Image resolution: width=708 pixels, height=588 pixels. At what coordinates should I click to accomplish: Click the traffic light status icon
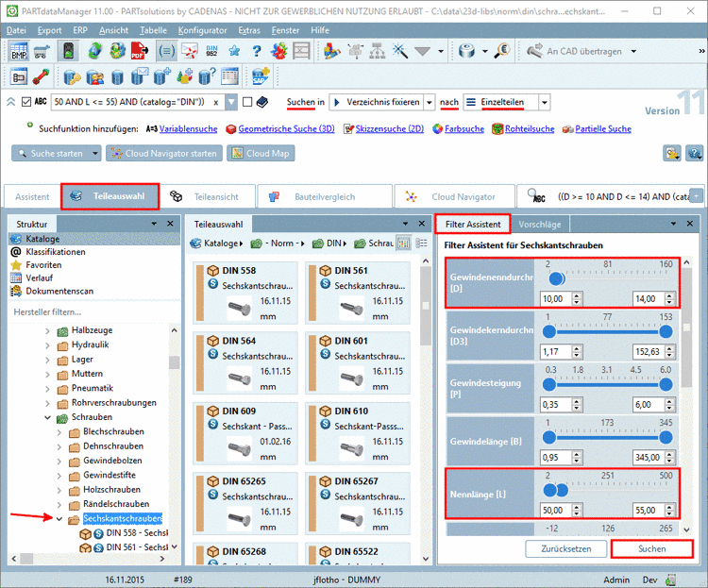68,51
